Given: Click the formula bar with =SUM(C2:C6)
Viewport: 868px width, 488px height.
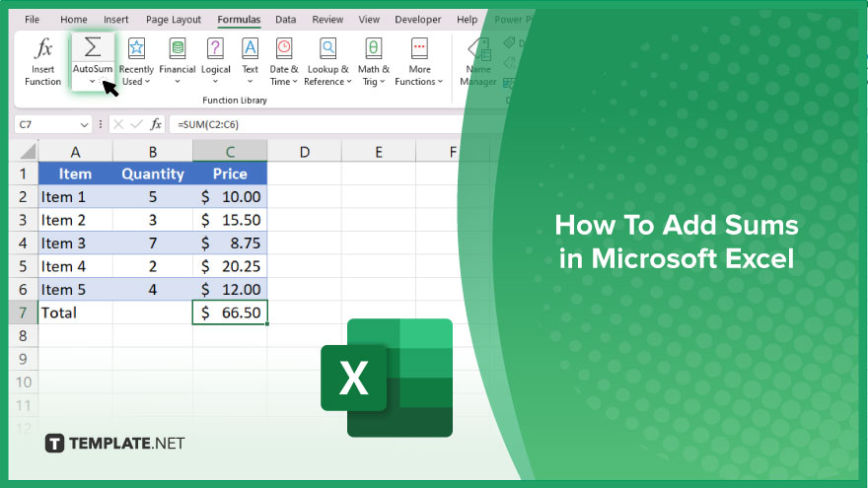Looking at the screenshot, I should tap(316, 124).
